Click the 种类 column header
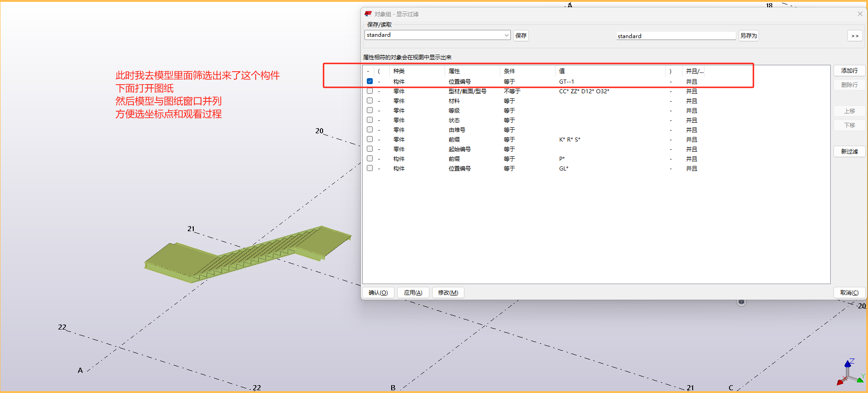 pos(399,71)
